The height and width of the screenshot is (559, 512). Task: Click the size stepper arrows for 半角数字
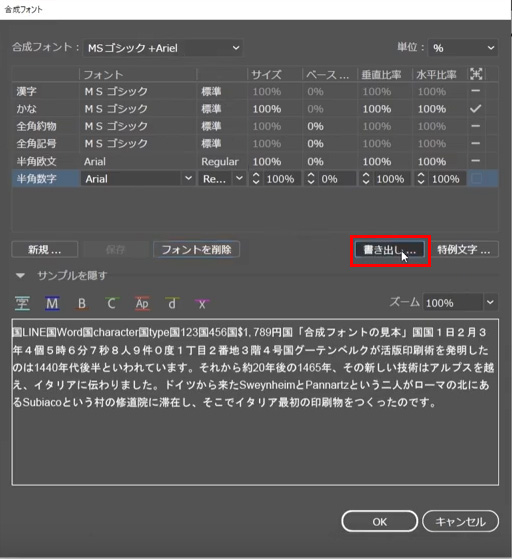[256, 178]
